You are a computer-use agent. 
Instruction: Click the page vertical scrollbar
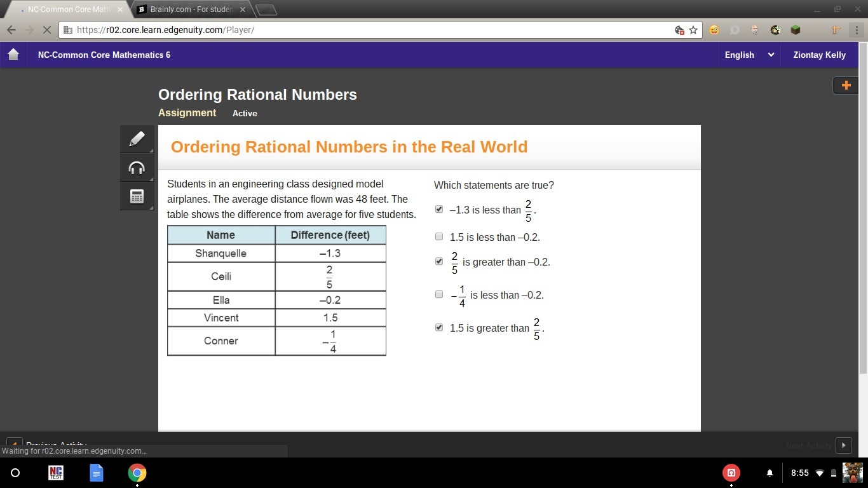pos(863,210)
